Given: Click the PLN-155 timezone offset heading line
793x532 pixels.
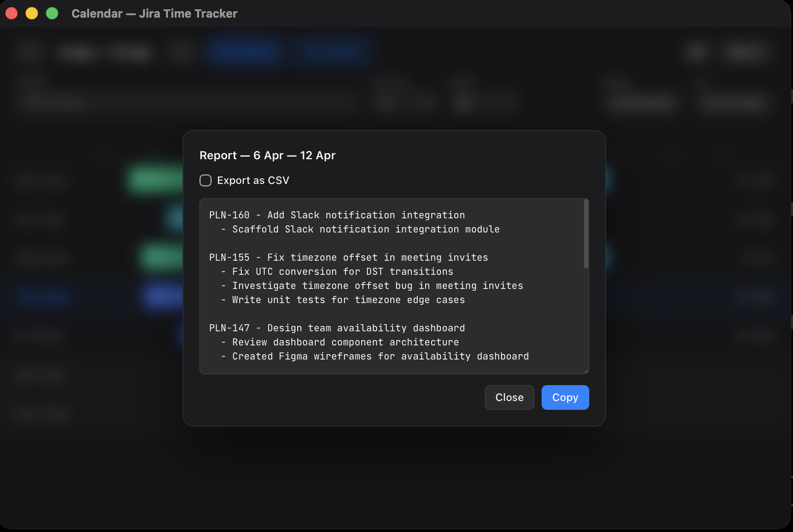Looking at the screenshot, I should point(348,258).
